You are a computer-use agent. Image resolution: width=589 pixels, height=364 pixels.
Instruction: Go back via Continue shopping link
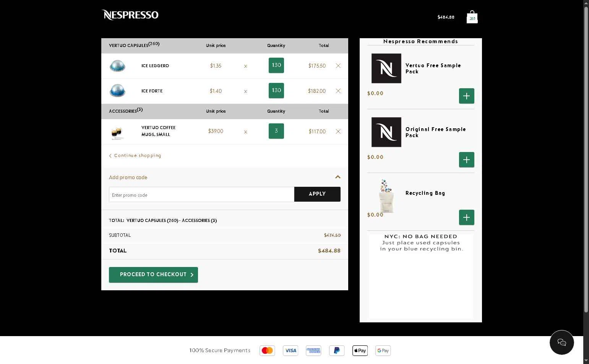point(135,155)
